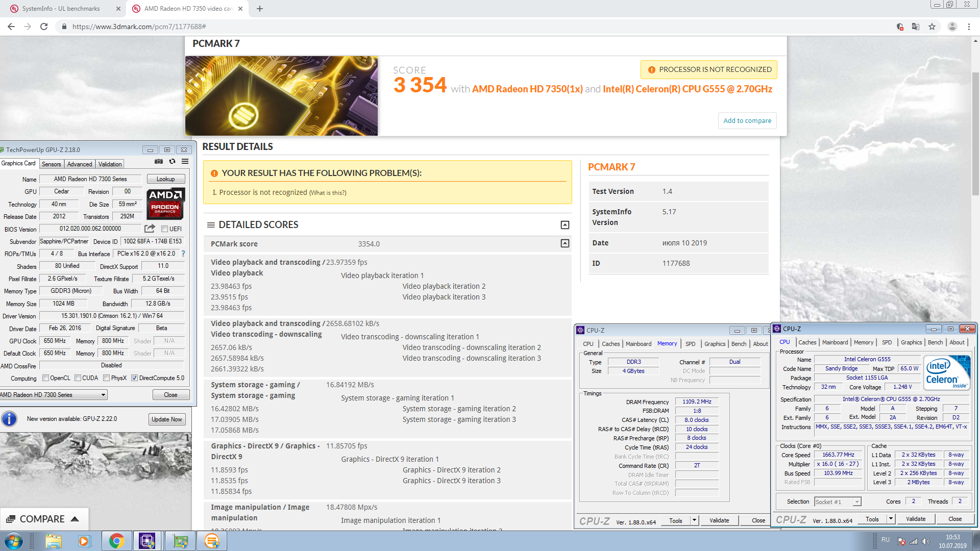Open File Explorer from the taskbar
The height and width of the screenshot is (551, 980).
coord(54,541)
